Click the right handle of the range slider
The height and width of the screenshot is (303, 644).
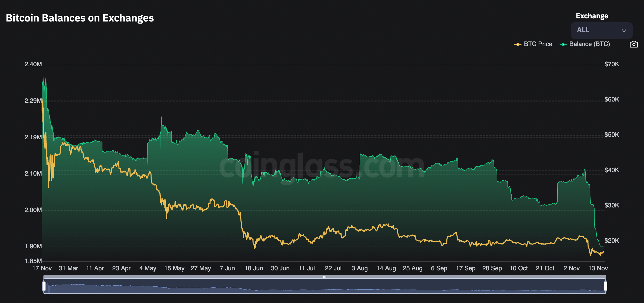605,286
